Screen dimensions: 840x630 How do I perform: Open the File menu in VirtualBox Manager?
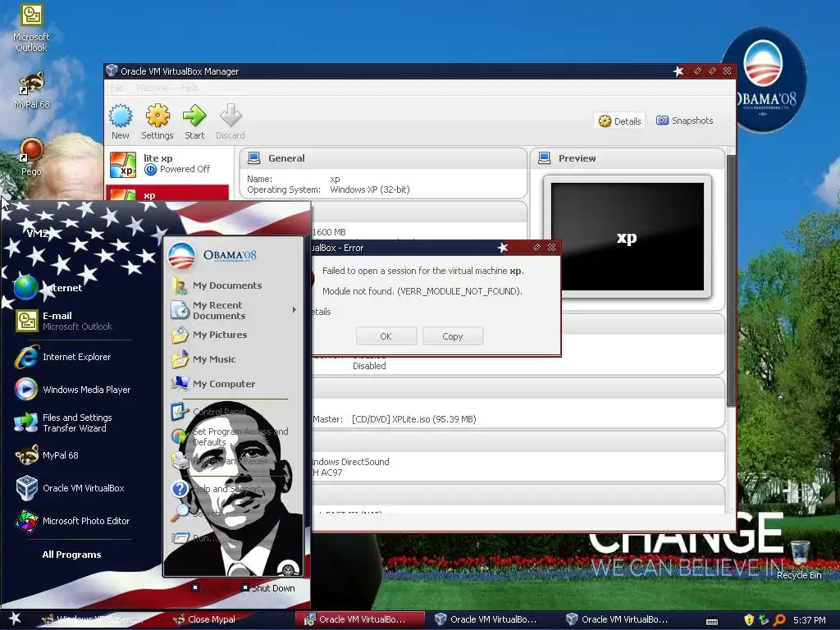click(x=116, y=88)
